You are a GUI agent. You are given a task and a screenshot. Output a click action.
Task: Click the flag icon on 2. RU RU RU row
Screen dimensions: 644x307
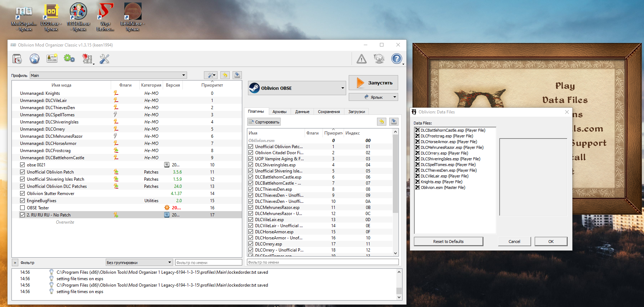pyautogui.click(x=116, y=215)
